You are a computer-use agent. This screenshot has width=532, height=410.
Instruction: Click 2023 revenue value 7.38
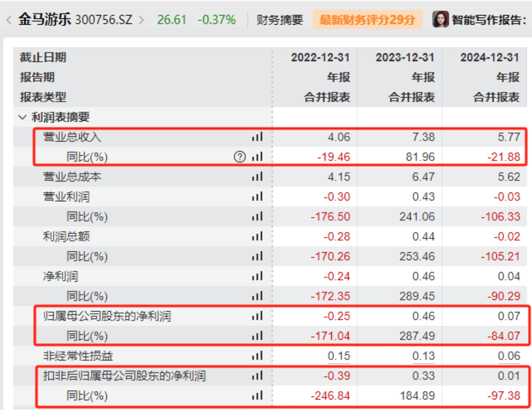(423, 137)
